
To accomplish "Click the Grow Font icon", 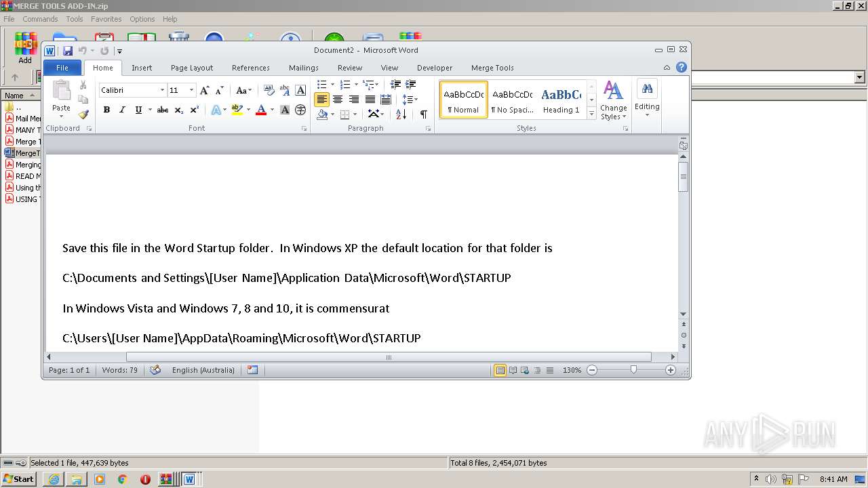I will pos(204,90).
